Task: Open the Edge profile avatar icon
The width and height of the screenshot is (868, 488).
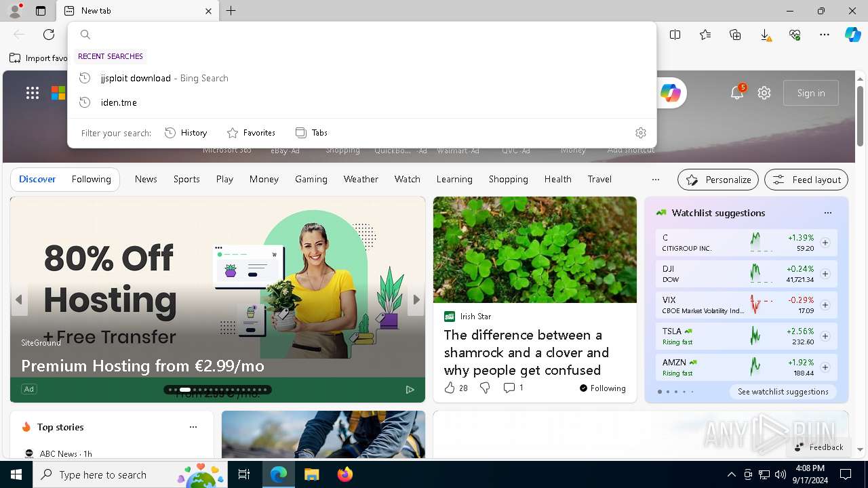Action: coord(14,11)
